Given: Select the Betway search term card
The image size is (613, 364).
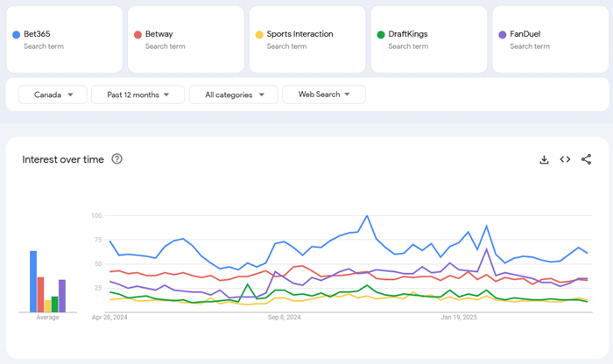Looking at the screenshot, I should tap(186, 39).
